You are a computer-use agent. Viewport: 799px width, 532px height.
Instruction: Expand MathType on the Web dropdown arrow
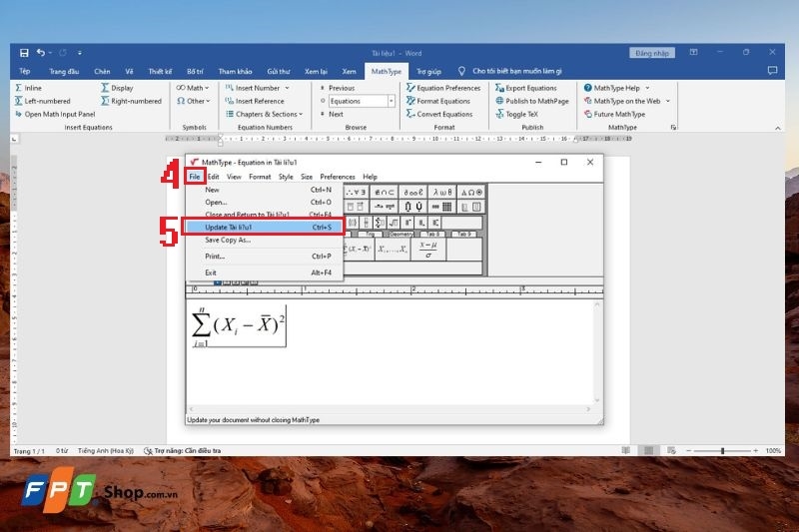coord(668,101)
